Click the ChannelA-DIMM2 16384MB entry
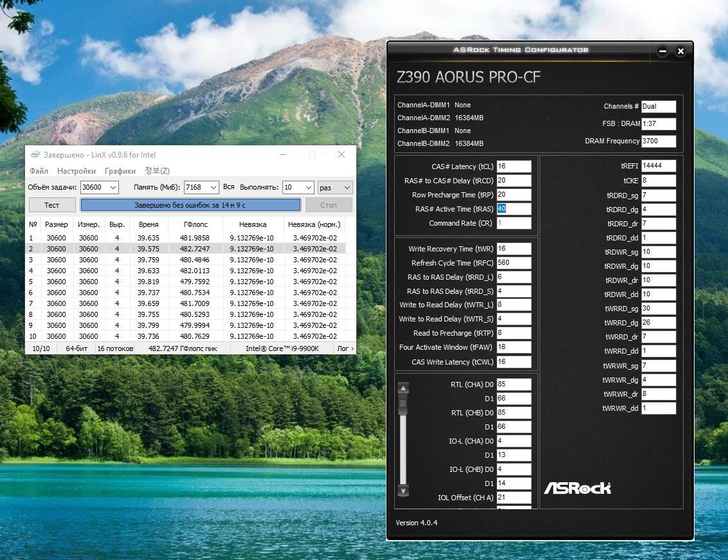728x560 pixels. point(440,118)
